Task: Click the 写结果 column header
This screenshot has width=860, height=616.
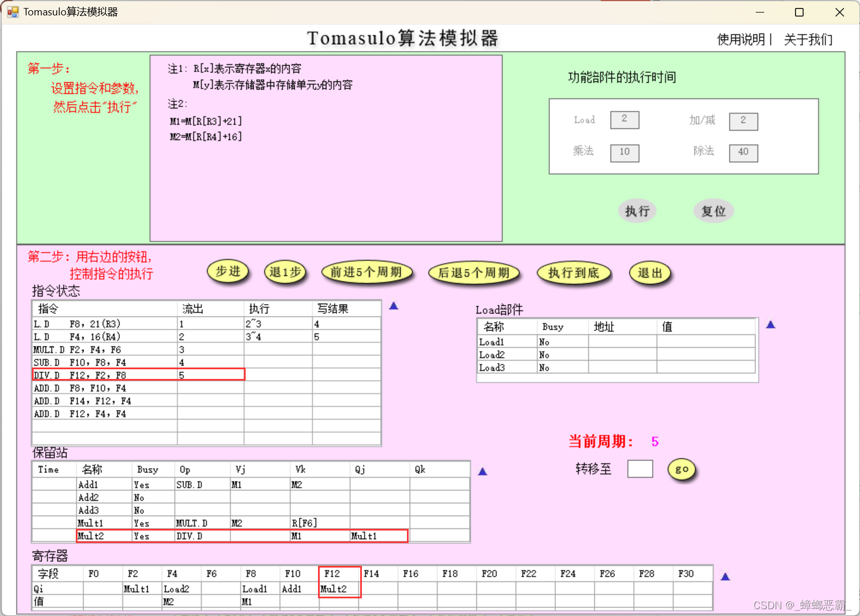Action: pyautogui.click(x=347, y=309)
